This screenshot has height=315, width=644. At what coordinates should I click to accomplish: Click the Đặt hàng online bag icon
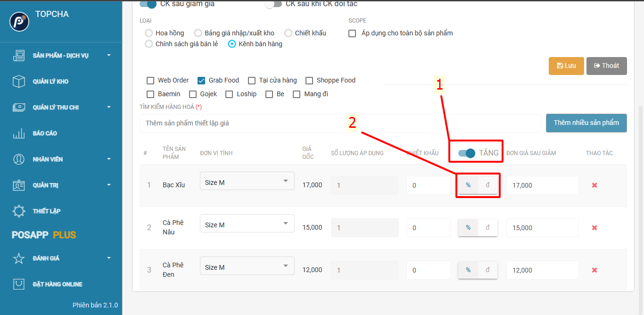point(19,284)
